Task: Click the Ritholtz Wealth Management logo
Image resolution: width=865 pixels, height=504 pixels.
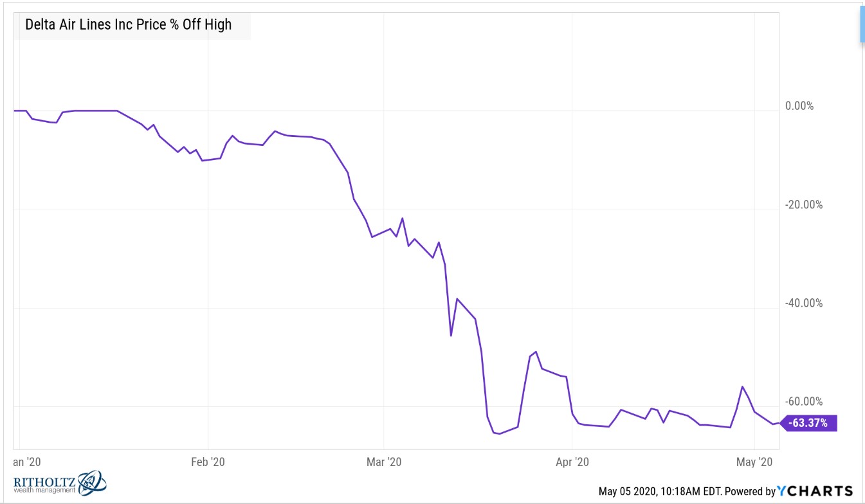Action: coord(59,483)
